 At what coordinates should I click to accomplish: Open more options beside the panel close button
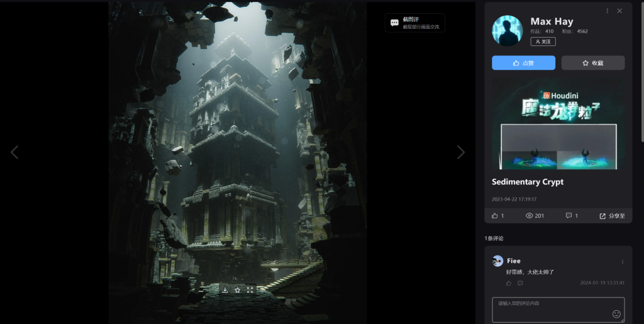click(607, 11)
